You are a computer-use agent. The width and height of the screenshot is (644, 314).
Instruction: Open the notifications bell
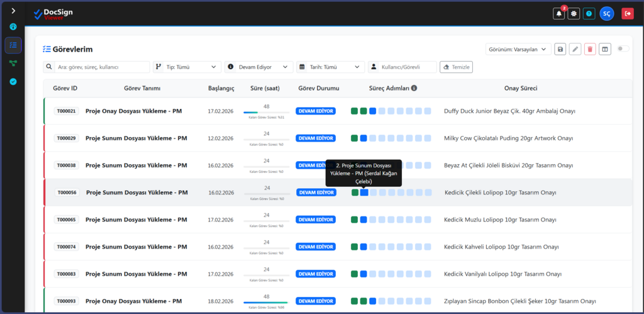tap(558, 14)
